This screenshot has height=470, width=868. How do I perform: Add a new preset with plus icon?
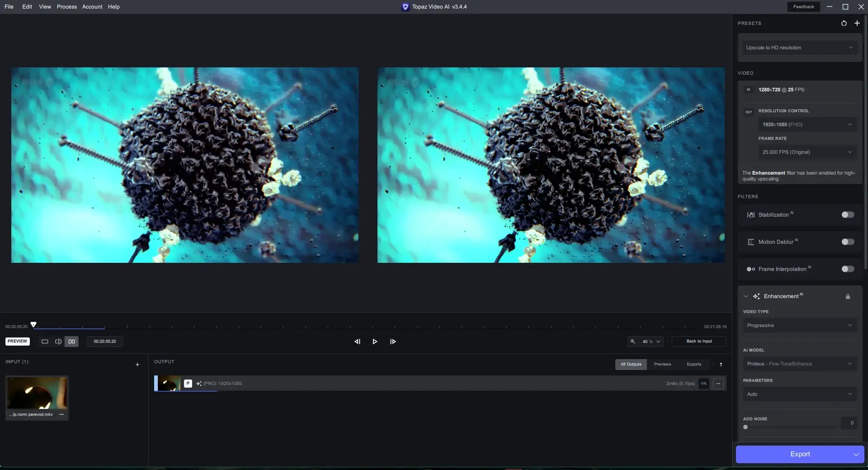857,23
